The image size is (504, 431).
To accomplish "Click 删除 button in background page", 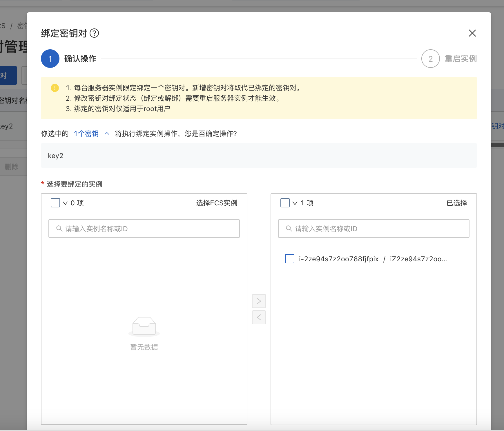I will tap(12, 166).
